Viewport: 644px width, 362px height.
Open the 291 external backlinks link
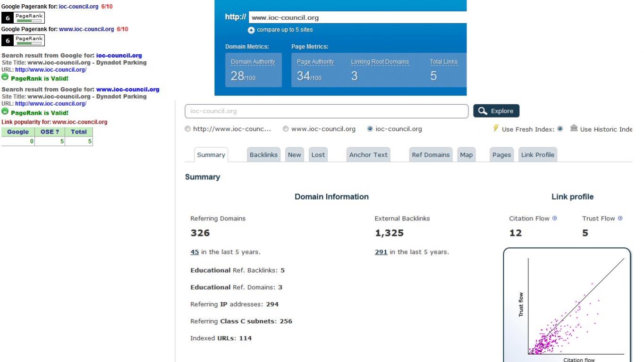click(x=381, y=252)
